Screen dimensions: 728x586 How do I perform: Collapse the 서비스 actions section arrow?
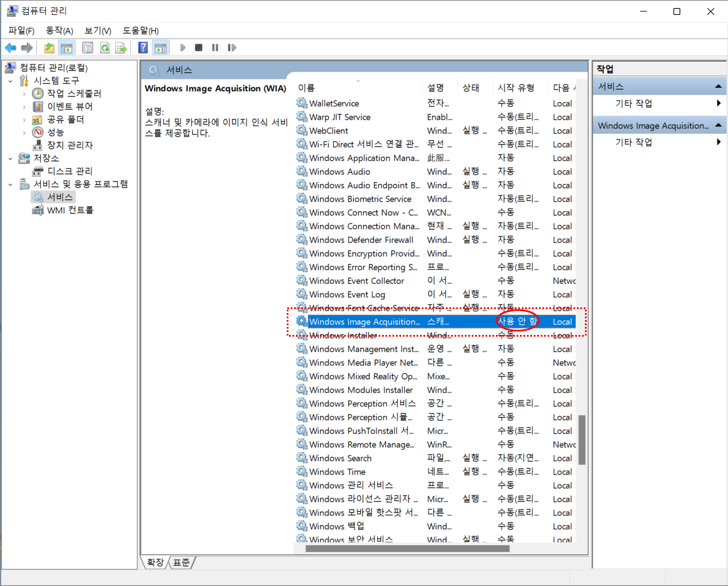[x=718, y=87]
